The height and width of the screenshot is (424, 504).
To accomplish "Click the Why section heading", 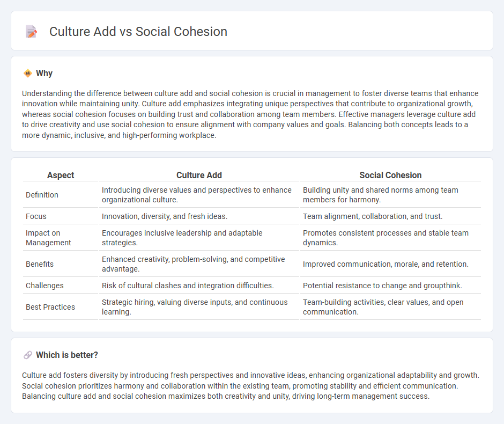I will pos(45,74).
